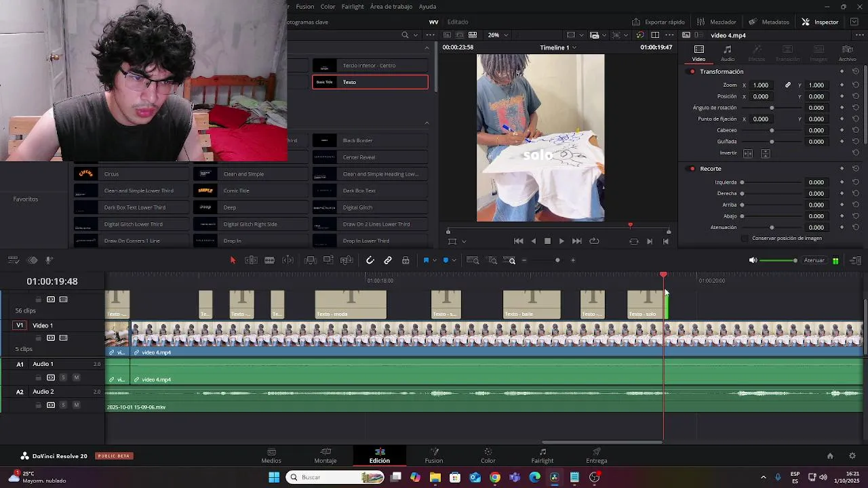Jump to last frame in viewer
This screenshot has height=488, width=868.
(576, 241)
